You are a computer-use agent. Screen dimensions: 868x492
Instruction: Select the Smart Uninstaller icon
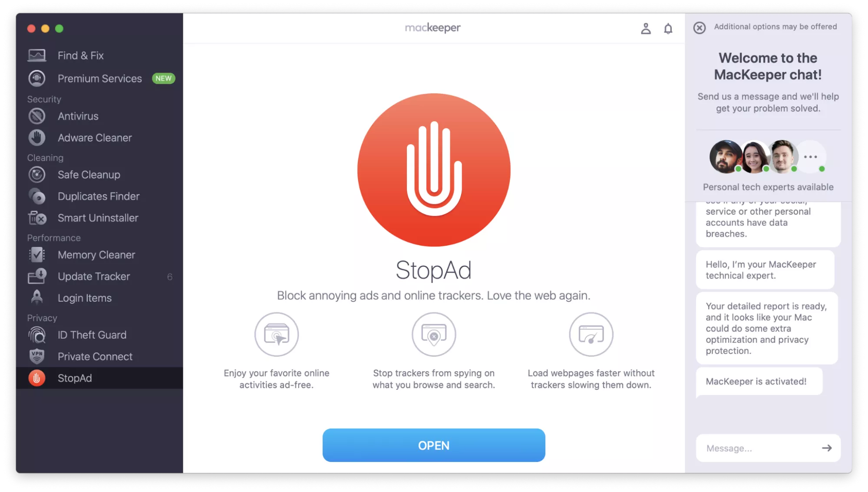click(37, 218)
